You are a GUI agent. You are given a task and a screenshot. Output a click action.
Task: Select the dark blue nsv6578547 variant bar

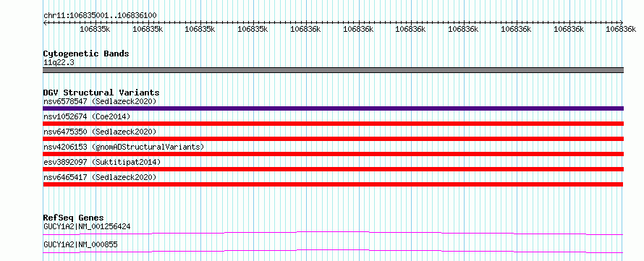(333, 108)
